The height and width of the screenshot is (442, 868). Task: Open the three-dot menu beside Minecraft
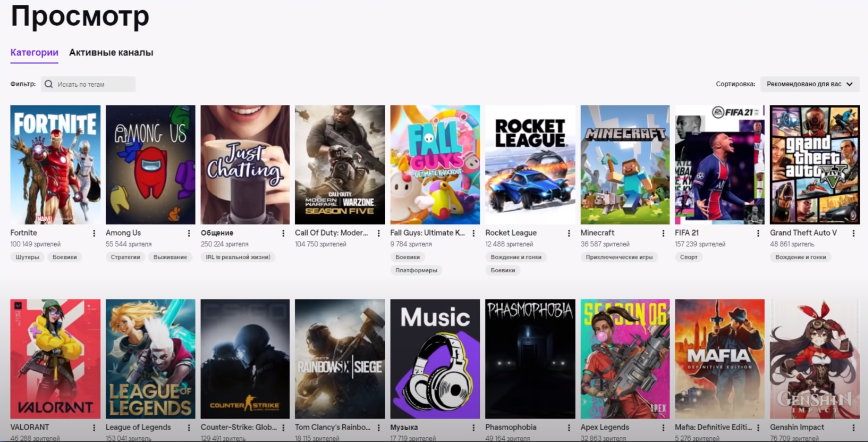(663, 233)
